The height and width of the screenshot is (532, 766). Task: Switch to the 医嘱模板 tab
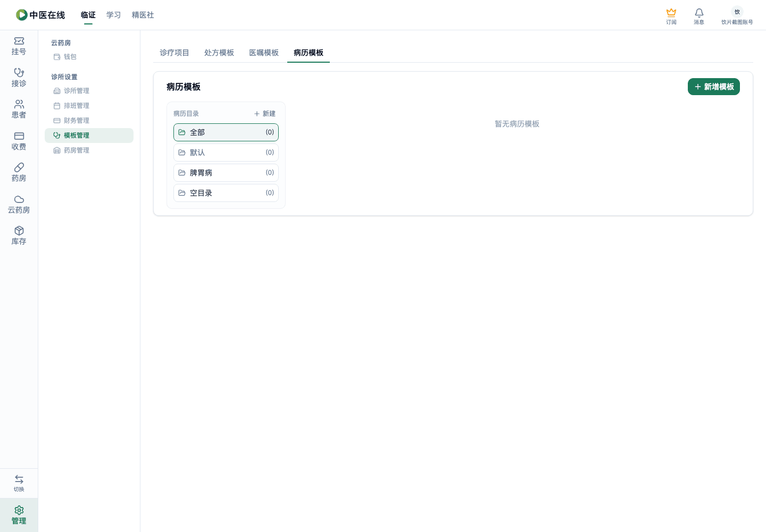pyautogui.click(x=264, y=53)
